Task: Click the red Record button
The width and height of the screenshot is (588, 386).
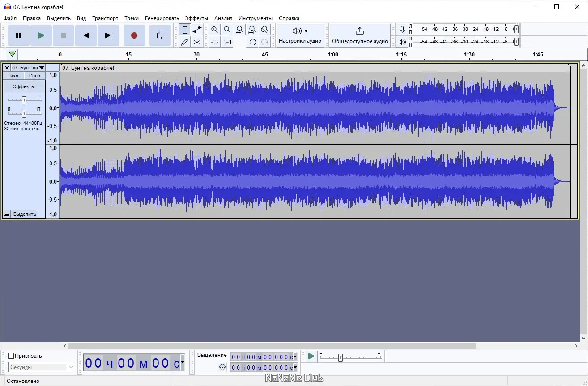Action: coord(134,35)
